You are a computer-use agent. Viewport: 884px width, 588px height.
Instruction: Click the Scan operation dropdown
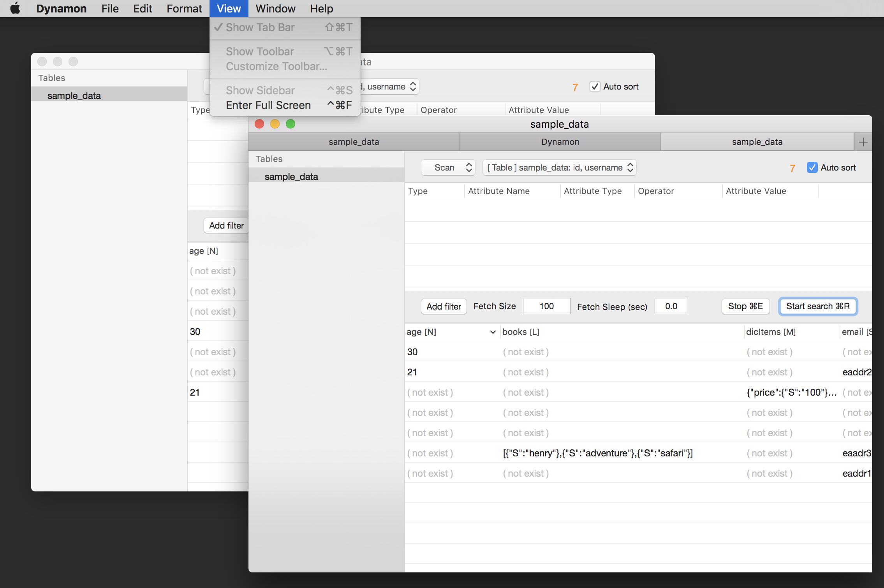pos(449,167)
